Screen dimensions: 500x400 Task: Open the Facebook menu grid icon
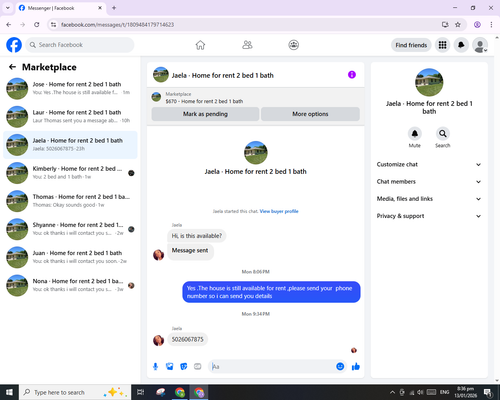coord(442,45)
